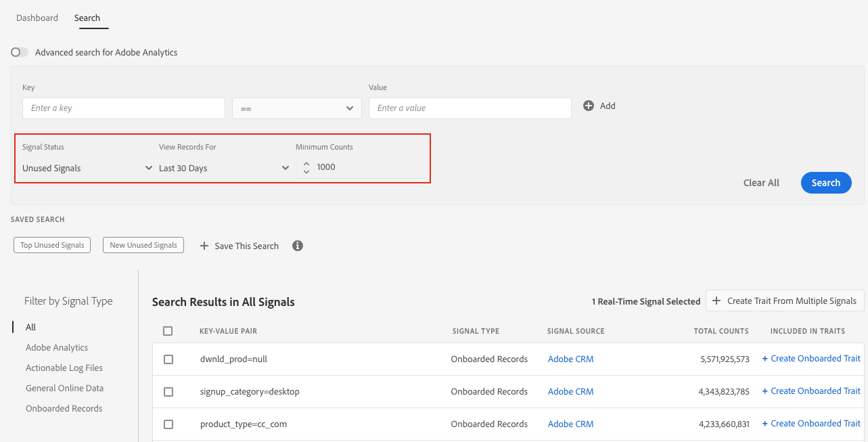Screen dimensions: 868x442
Task: Decrease Minimum Counts with down arrow
Action: coord(306,172)
